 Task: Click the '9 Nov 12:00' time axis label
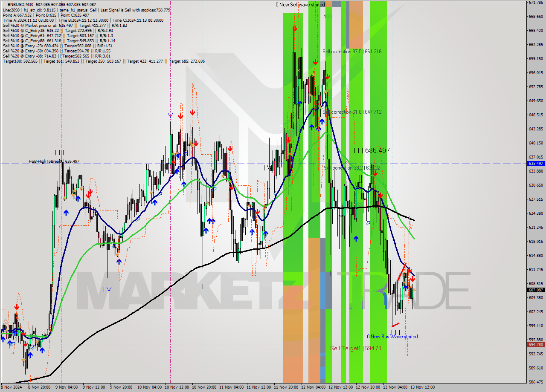tap(95, 388)
